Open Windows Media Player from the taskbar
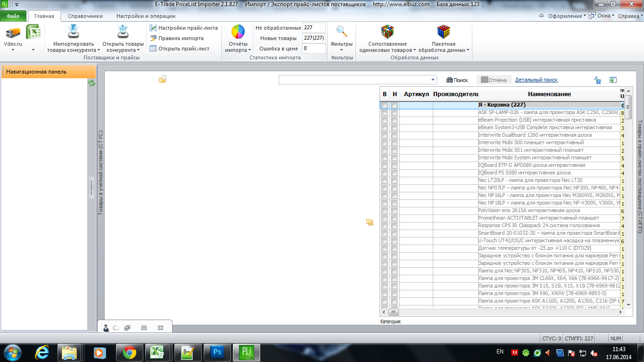The image size is (644, 362). pyautogui.click(x=99, y=352)
